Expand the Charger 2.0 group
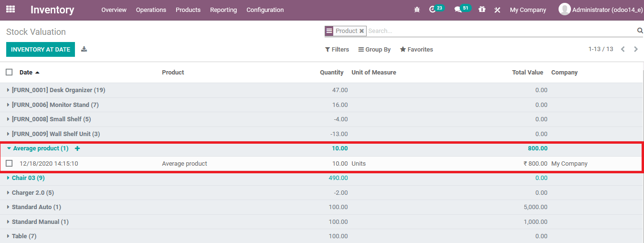 [30, 192]
